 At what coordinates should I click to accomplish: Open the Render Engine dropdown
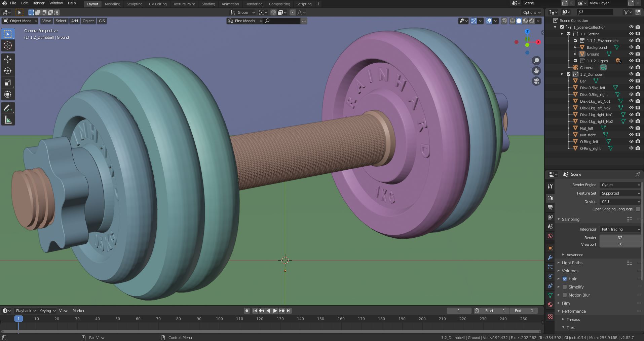point(620,184)
